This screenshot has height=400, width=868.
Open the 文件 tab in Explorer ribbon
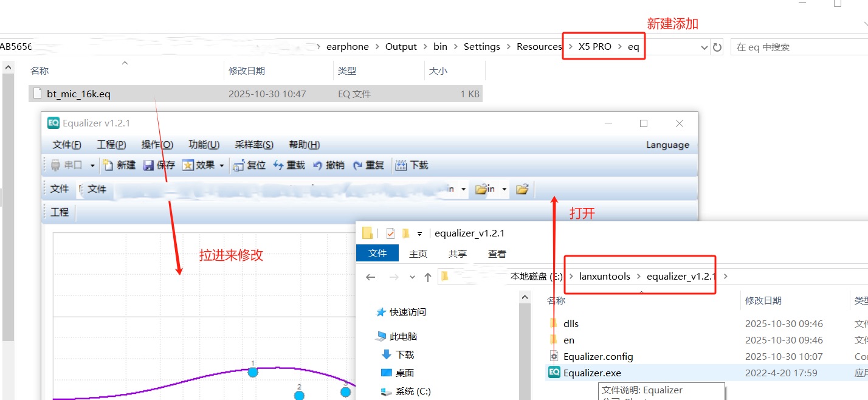(377, 253)
